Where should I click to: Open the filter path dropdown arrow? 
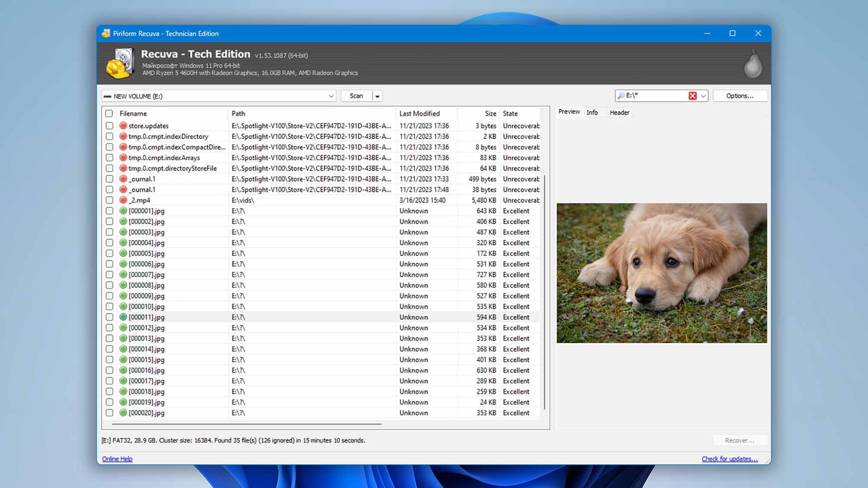click(703, 96)
